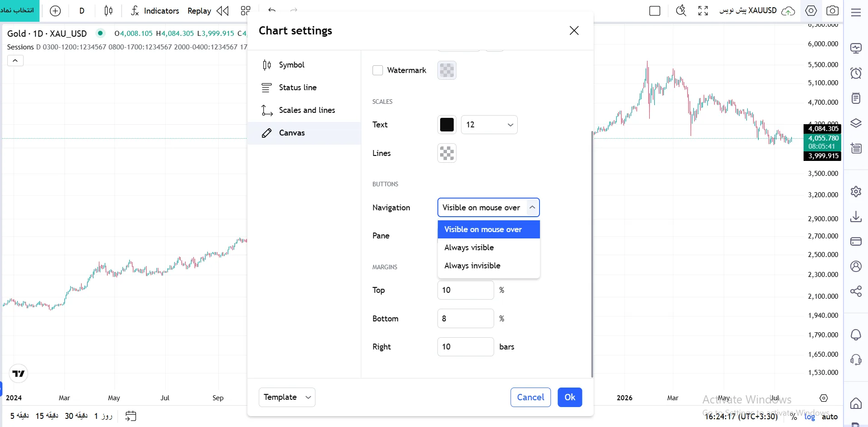Open the watchlist monitor icon in sidebar
The height and width of the screenshot is (427, 868).
click(x=856, y=48)
